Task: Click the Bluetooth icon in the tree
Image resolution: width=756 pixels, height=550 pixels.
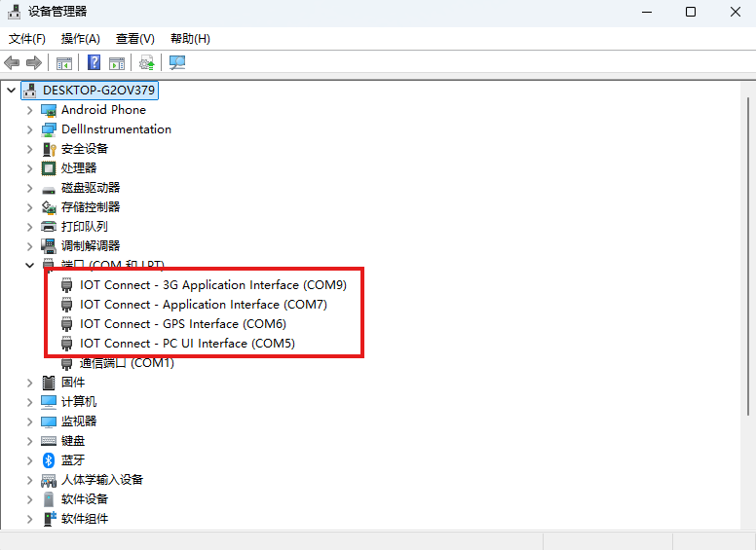Action: 49,460
